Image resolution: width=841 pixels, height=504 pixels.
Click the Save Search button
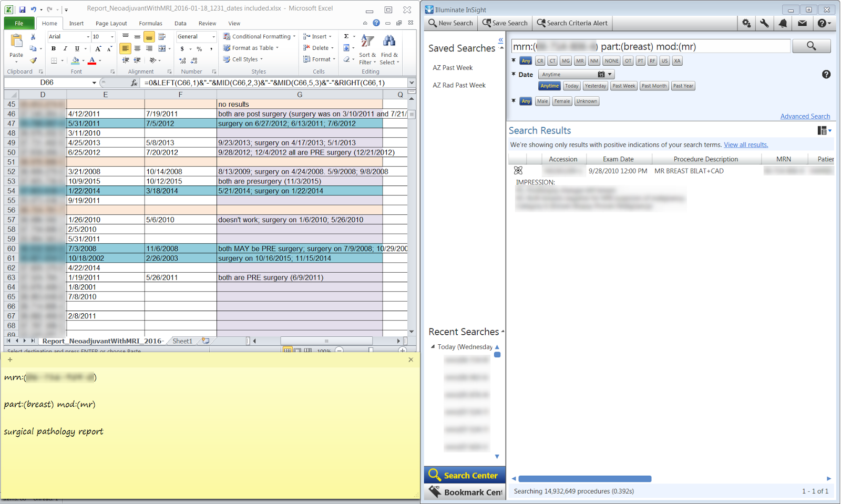(x=505, y=23)
